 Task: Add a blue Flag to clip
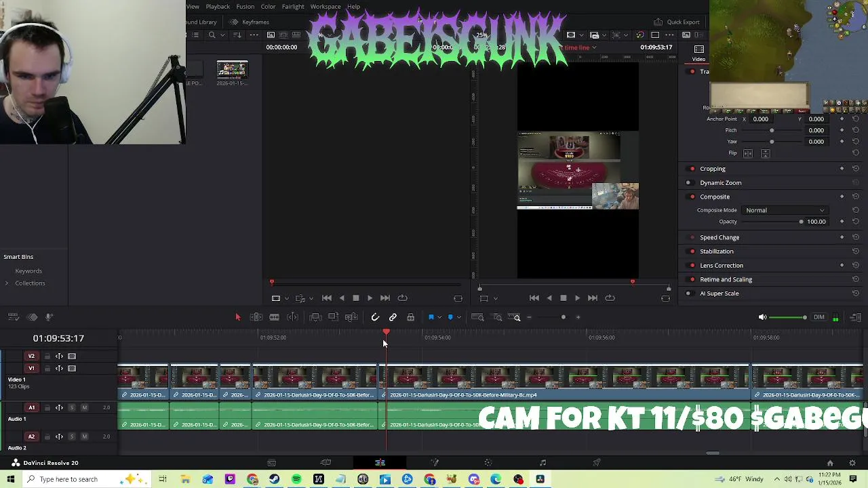(x=431, y=317)
